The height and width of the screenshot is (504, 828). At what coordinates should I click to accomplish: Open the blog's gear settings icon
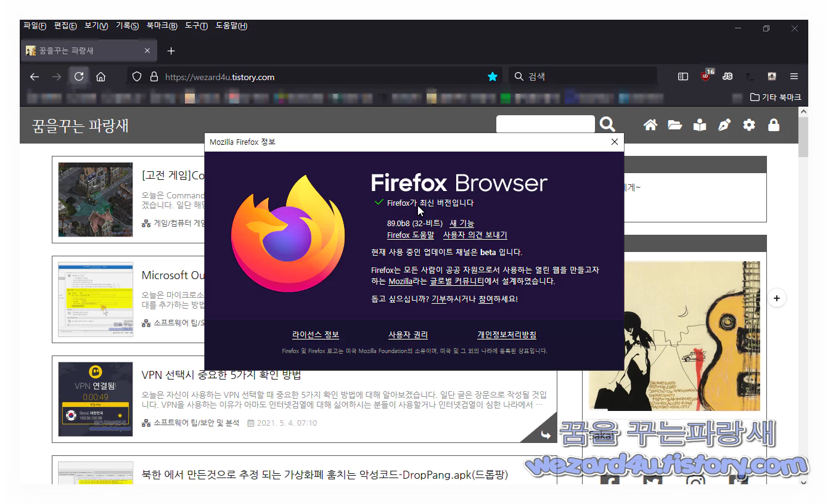pos(748,124)
